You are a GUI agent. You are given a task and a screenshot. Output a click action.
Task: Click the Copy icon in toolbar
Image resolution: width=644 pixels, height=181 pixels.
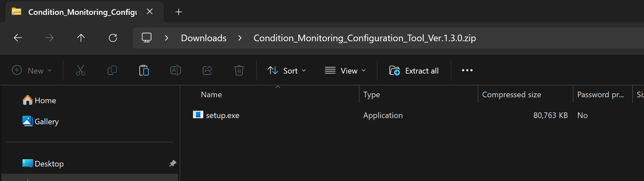click(x=112, y=70)
